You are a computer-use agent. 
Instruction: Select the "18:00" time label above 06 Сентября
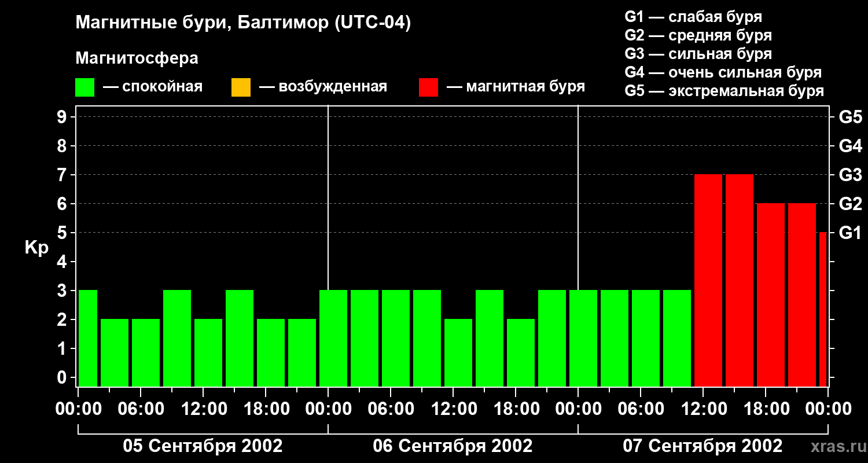pos(516,409)
